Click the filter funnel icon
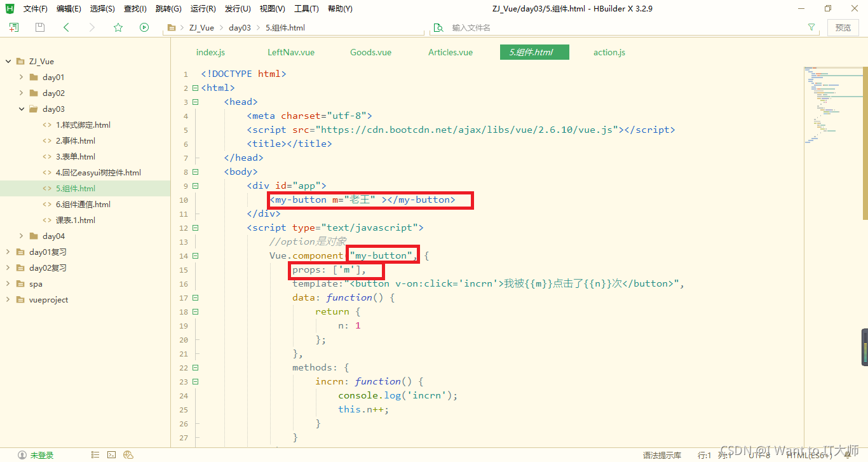Image resolution: width=868 pixels, height=462 pixels. [x=811, y=27]
